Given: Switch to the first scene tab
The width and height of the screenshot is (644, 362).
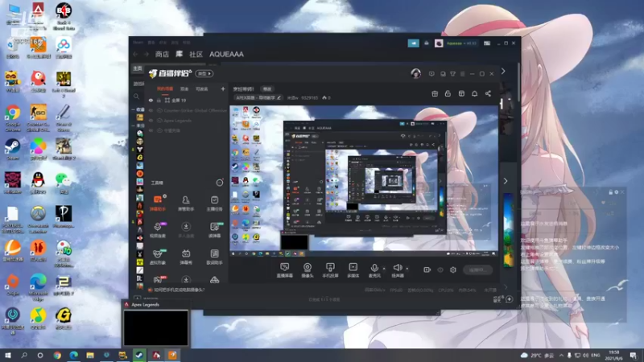Looking at the screenshot, I should 165,88.
